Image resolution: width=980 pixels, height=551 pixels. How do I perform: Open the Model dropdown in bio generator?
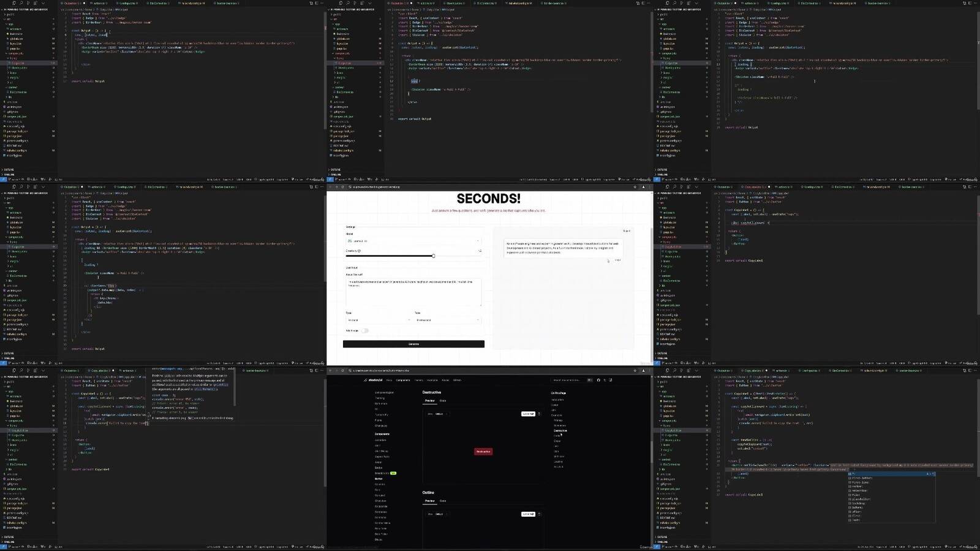(x=413, y=241)
